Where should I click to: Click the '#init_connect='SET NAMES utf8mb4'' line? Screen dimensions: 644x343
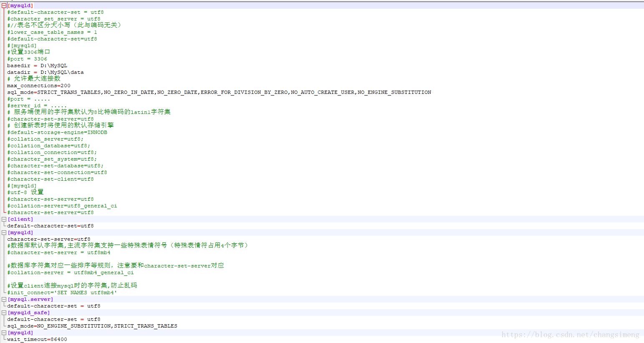(62, 293)
